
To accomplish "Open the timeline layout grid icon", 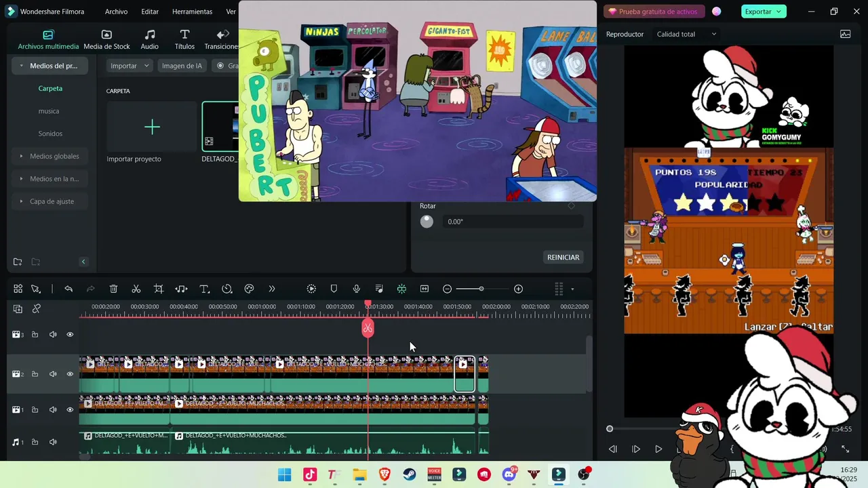I will [x=18, y=289].
